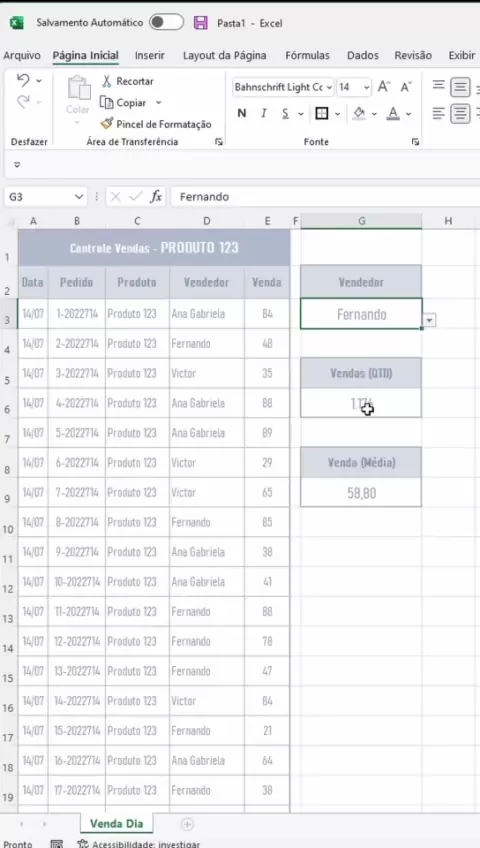Image resolution: width=480 pixels, height=848 pixels.
Task: Click the fx insert function icon
Action: pyautogui.click(x=156, y=197)
